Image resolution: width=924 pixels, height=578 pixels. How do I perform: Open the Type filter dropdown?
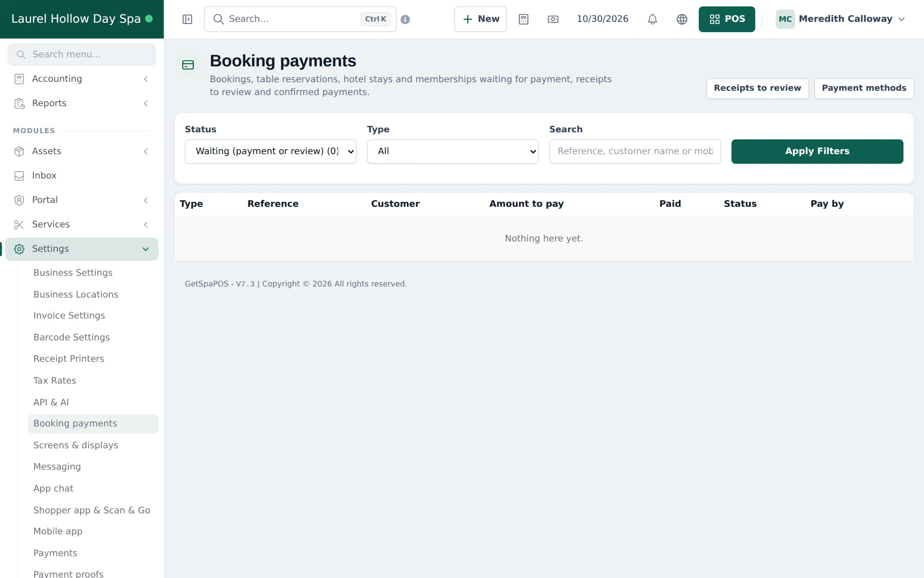(453, 151)
